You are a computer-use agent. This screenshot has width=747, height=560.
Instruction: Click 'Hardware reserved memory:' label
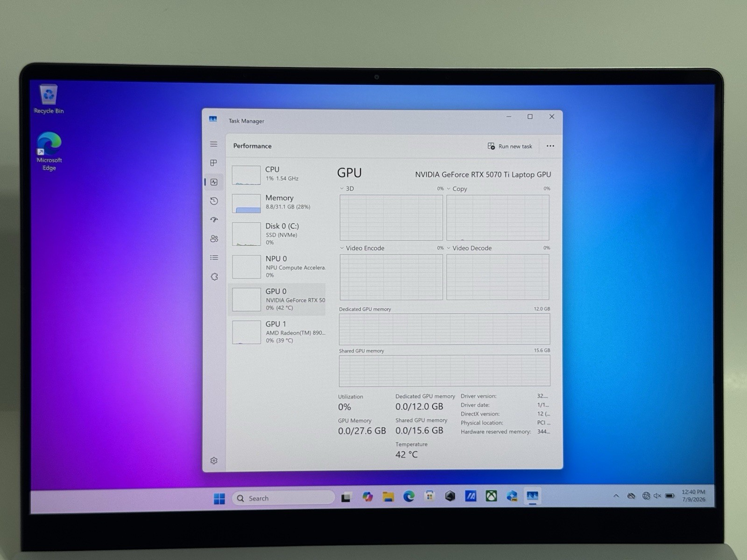pos(495,432)
